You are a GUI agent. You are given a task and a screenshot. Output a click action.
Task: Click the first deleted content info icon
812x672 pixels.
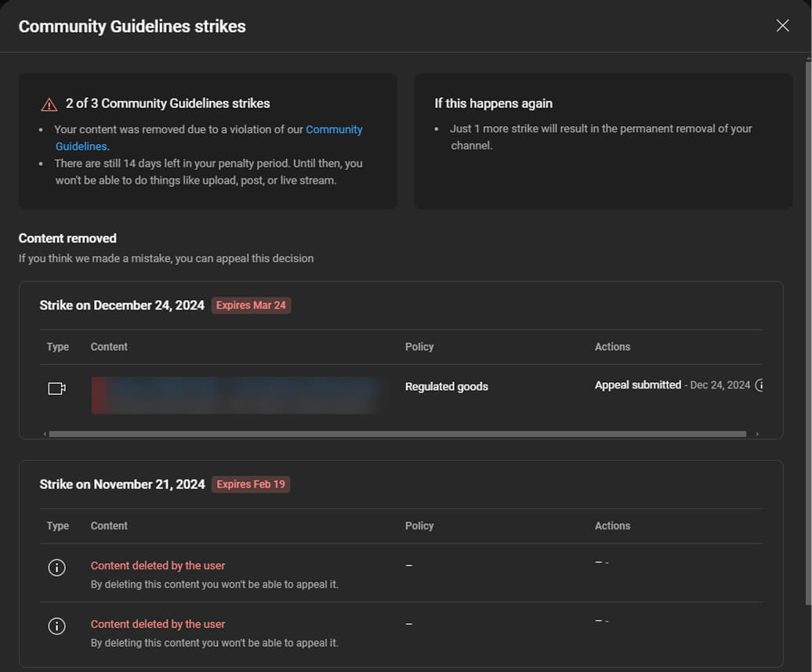[x=57, y=568]
